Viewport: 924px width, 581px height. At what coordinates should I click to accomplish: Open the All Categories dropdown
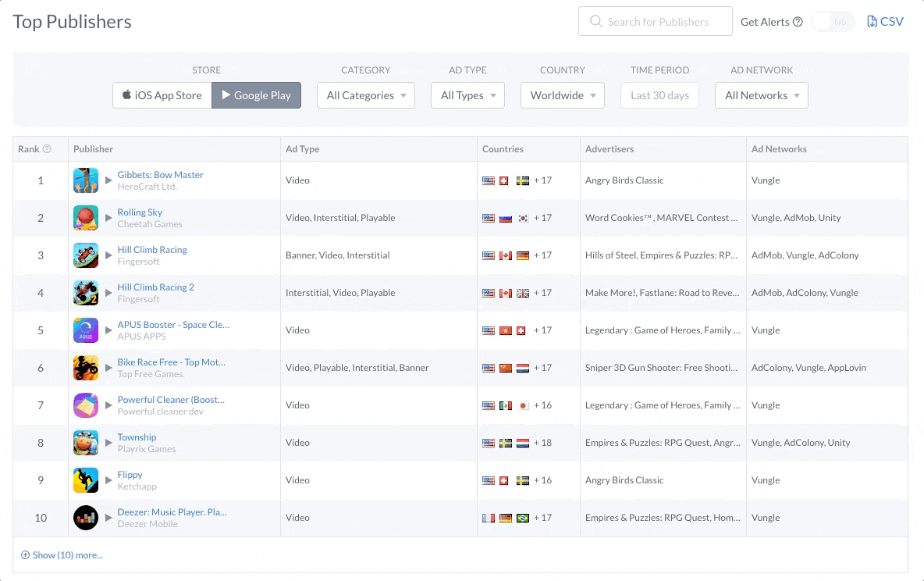click(x=366, y=95)
